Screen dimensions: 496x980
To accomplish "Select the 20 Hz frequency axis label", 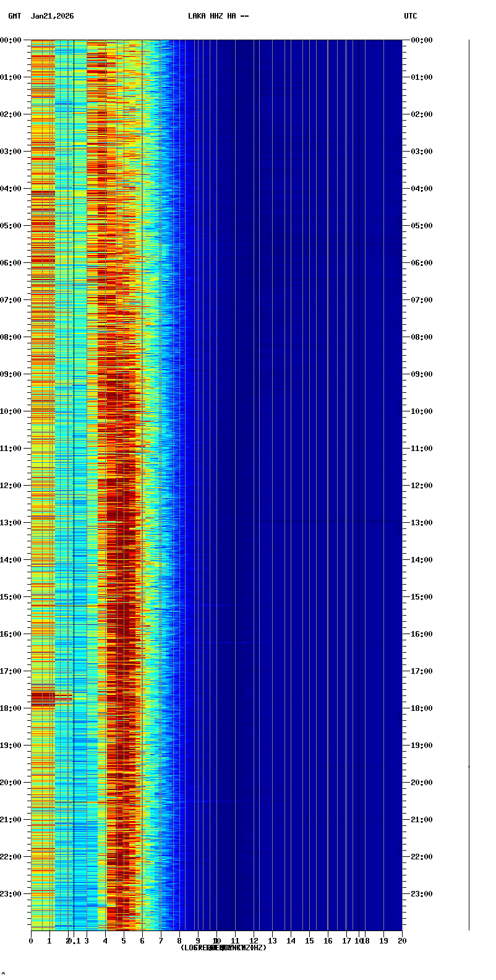I will click(402, 941).
